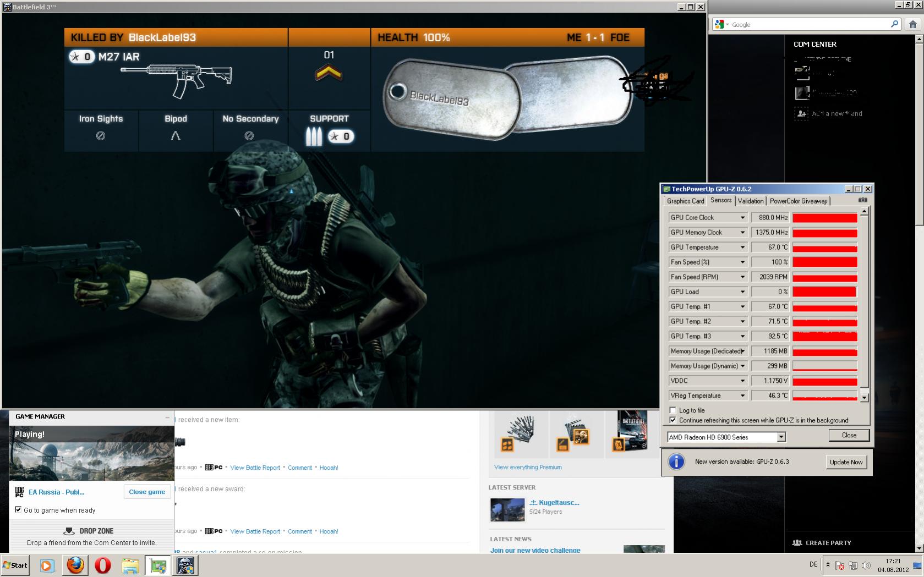The width and height of the screenshot is (924, 577).
Task: Open the network icon in system tray
Action: click(853, 565)
